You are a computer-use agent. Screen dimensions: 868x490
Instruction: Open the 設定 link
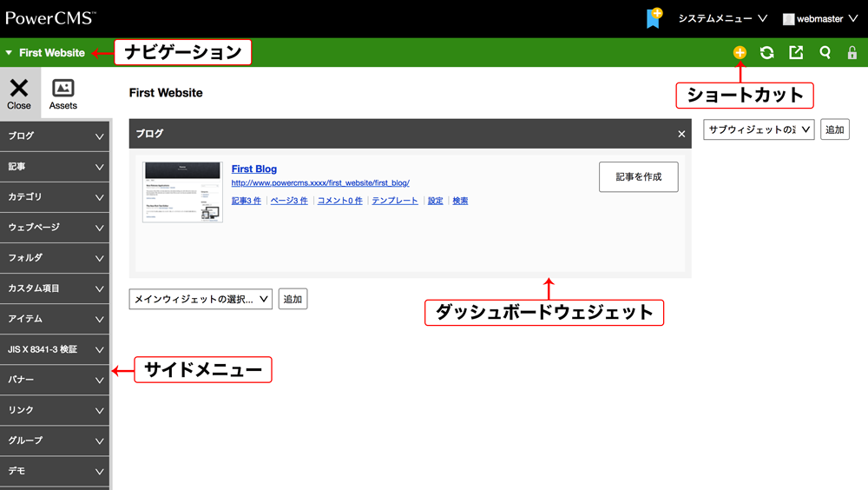click(435, 201)
